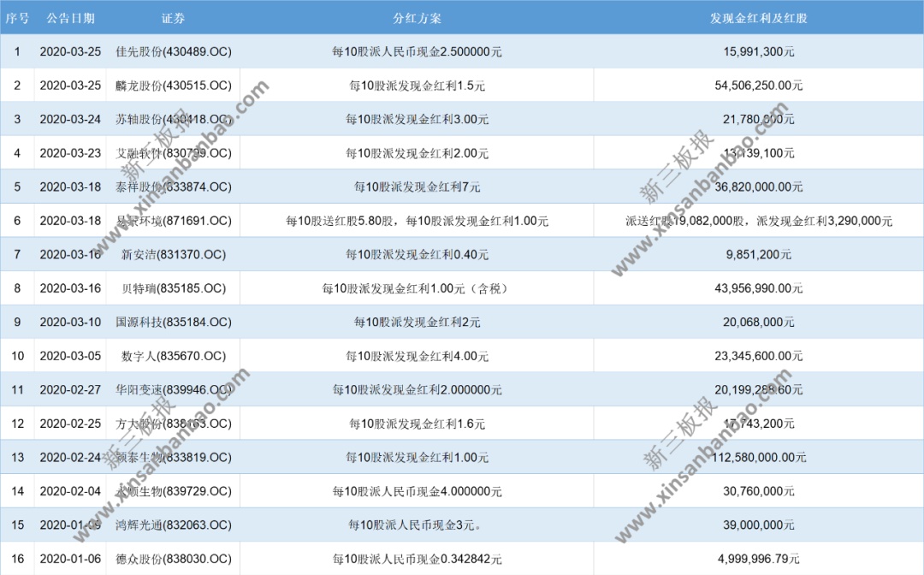
Task: Select 佳先股份(430489.OC) cell
Action: [173, 52]
